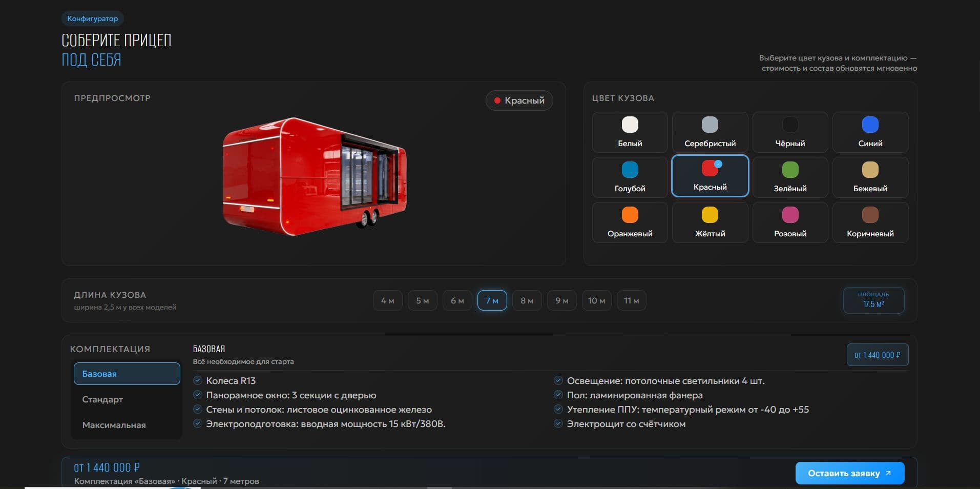
Task: Select the Зелёный color option
Action: coord(790,177)
